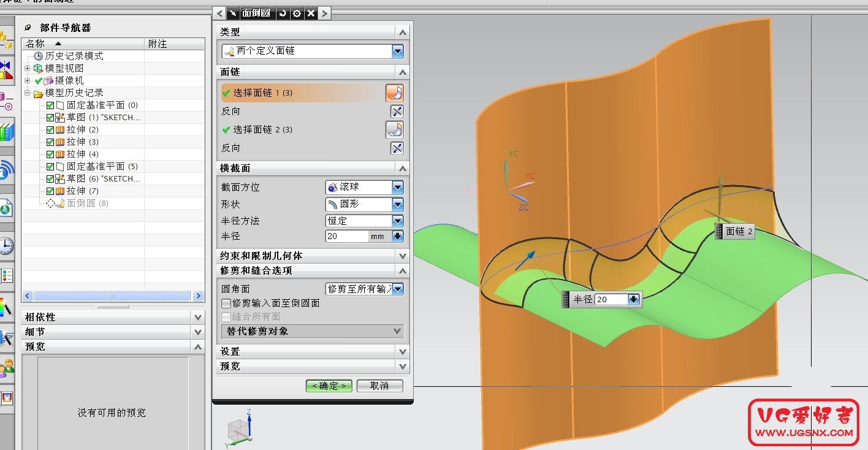Go to next dialog with right chevron
This screenshot has height=450, width=868.
click(325, 13)
